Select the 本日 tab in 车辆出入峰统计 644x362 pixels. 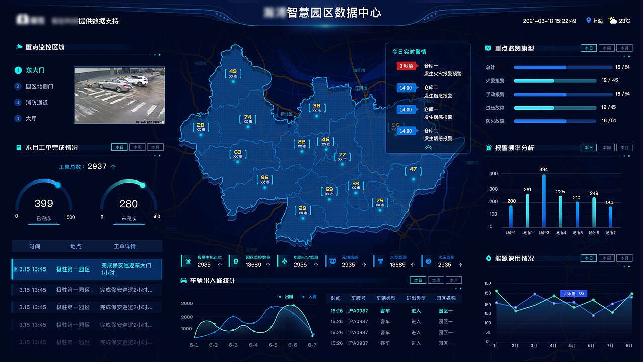(418, 280)
